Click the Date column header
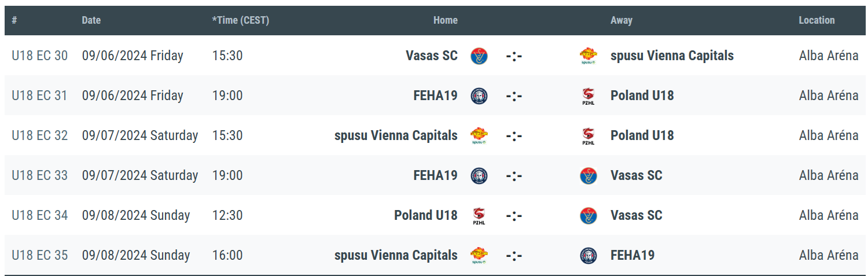868x276 pixels. pyautogui.click(x=91, y=20)
